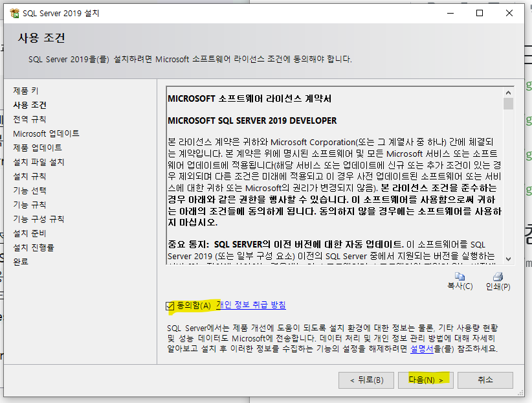Open the 설명서 documentation link

tap(422, 349)
